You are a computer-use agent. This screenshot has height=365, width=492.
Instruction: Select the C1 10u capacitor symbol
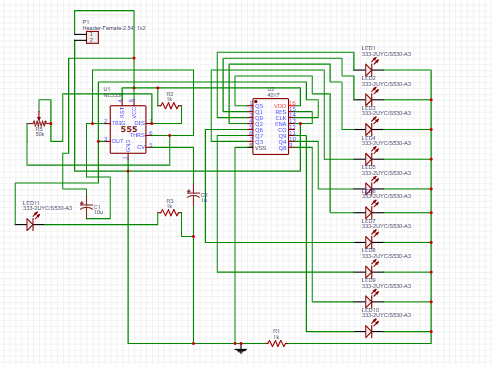(87, 207)
